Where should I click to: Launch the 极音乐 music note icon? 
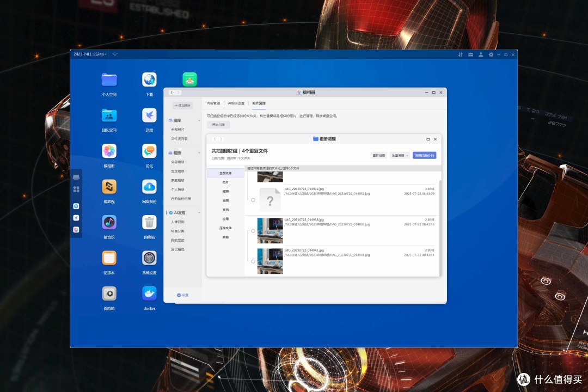109,223
